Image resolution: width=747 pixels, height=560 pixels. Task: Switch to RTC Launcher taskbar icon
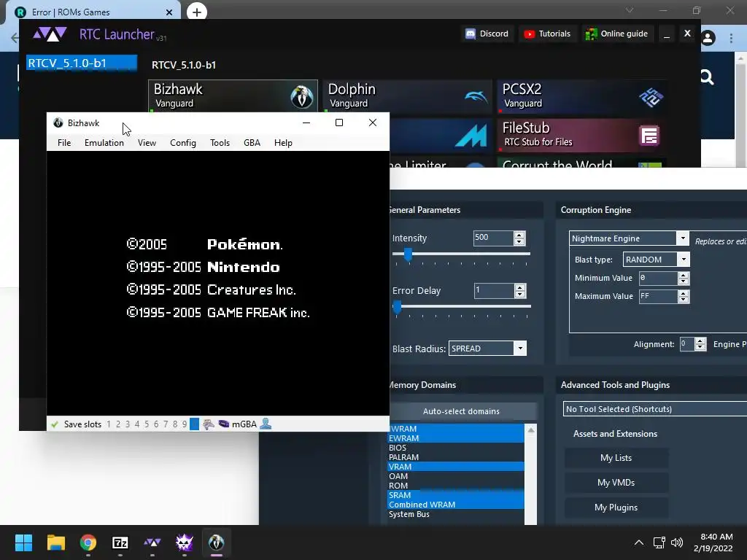(x=152, y=542)
